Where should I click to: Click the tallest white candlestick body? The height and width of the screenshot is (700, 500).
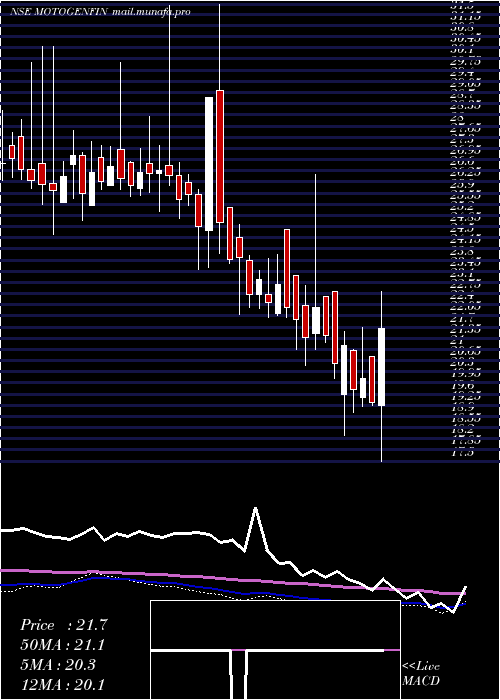tap(208, 164)
